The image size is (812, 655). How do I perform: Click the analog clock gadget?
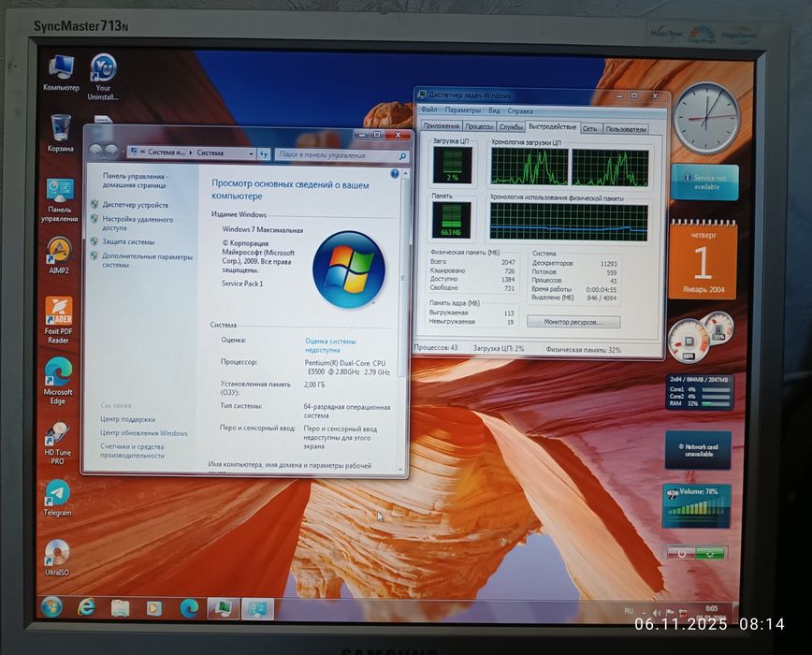tap(706, 118)
